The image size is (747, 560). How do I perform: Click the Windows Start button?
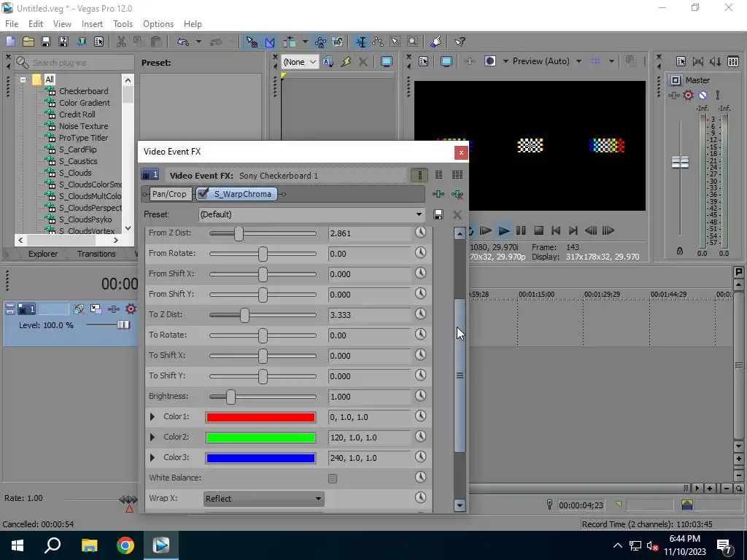(18, 545)
